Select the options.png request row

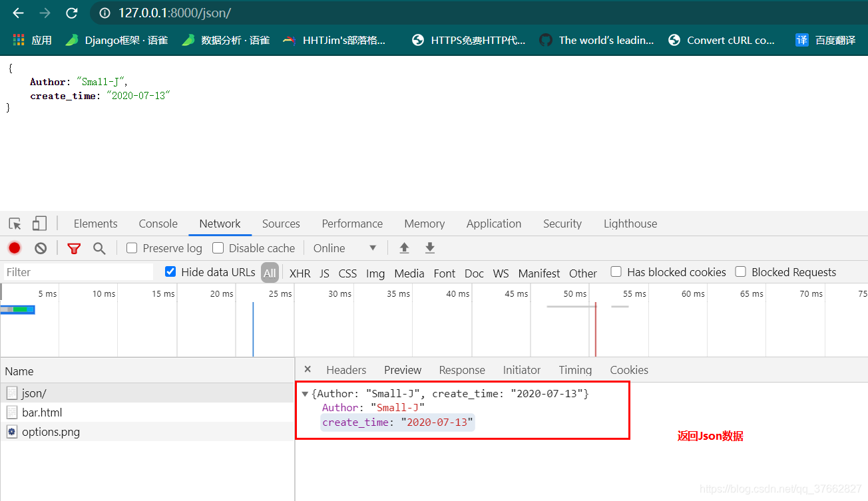pos(147,432)
